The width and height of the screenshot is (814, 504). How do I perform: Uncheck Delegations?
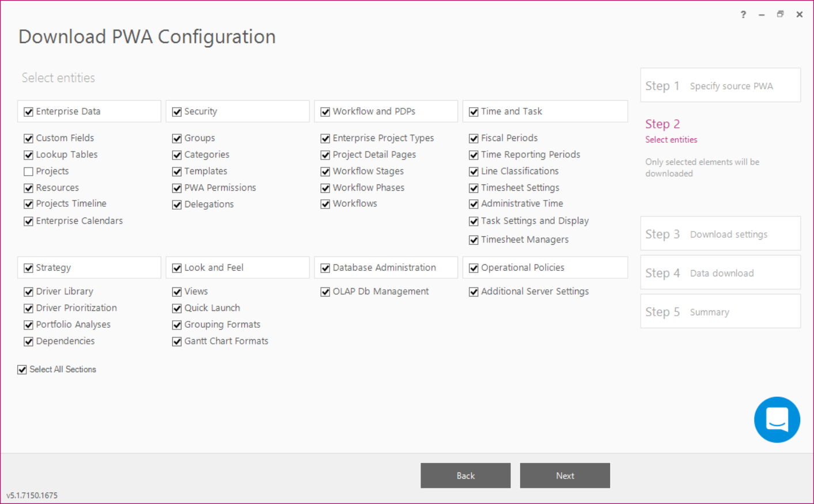pos(177,204)
